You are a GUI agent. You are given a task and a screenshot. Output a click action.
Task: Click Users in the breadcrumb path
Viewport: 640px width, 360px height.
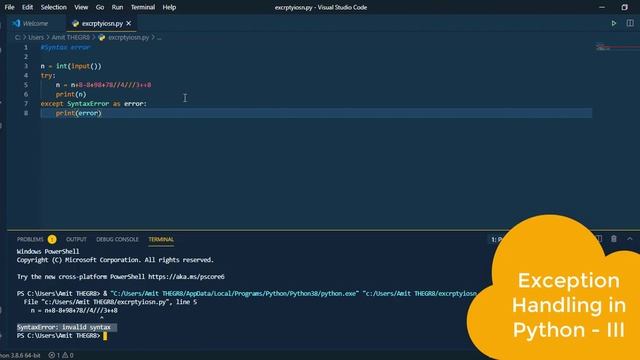click(36, 38)
